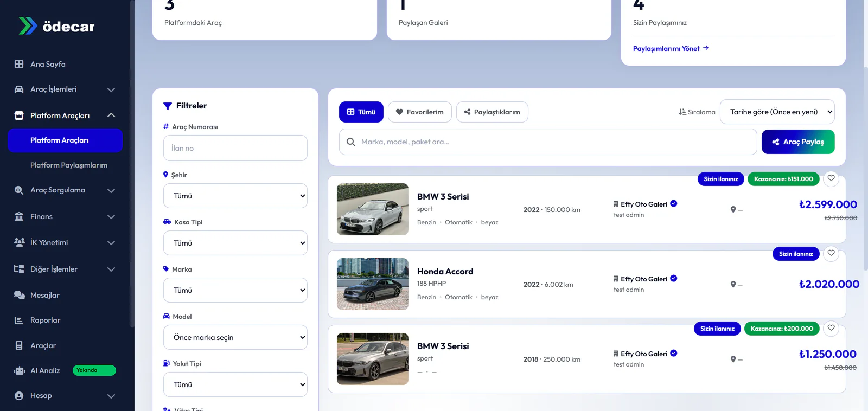The width and height of the screenshot is (868, 411).
Task: Click the Araç Sorgulama search icon
Action: pos(19,190)
